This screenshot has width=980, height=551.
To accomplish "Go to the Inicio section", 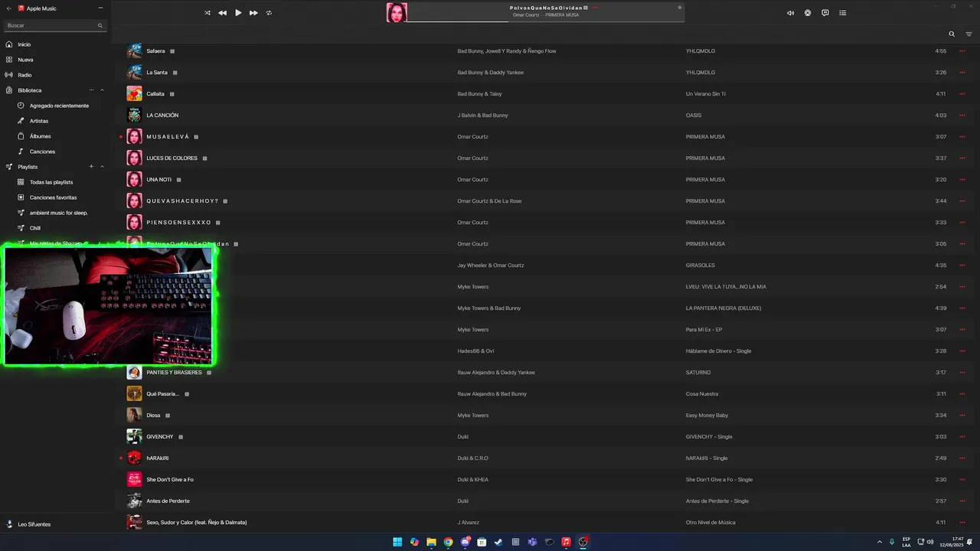I will pos(24,44).
